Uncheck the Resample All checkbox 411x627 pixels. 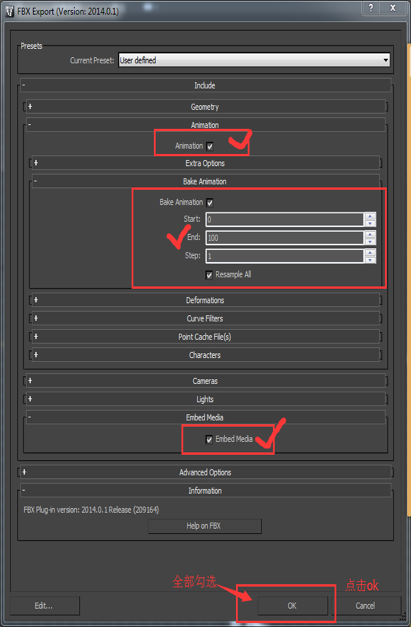tap(209, 275)
